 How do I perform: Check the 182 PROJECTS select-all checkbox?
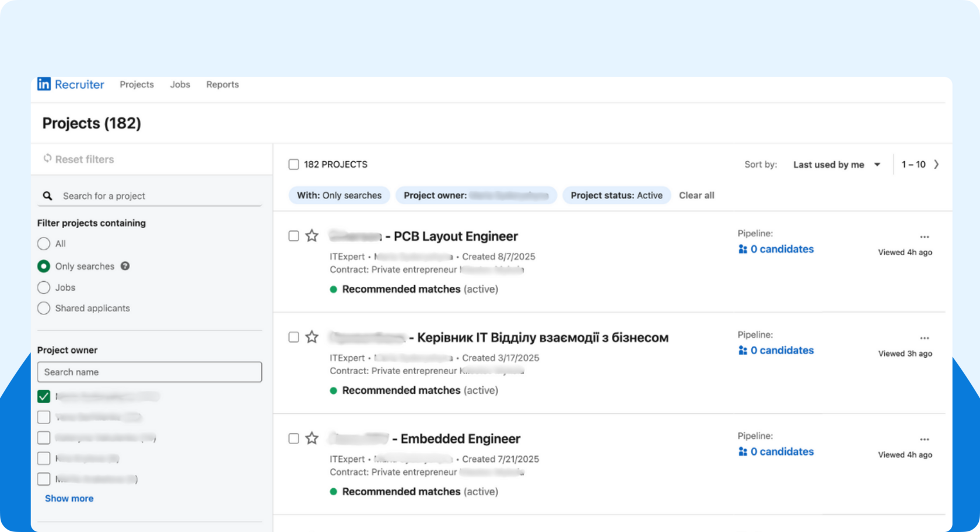pyautogui.click(x=294, y=164)
